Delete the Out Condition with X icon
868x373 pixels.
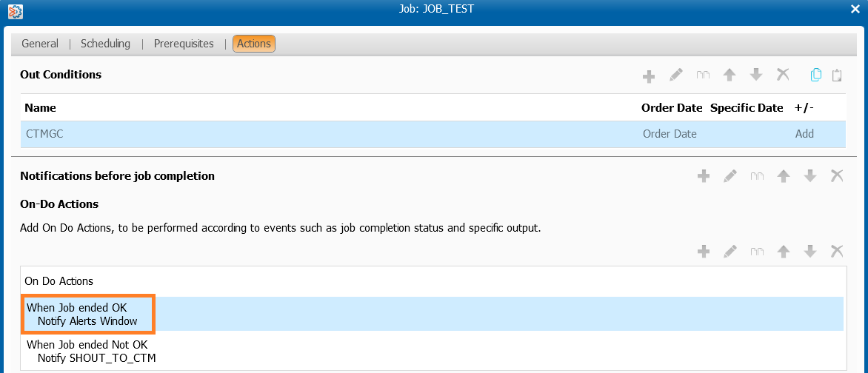point(783,75)
